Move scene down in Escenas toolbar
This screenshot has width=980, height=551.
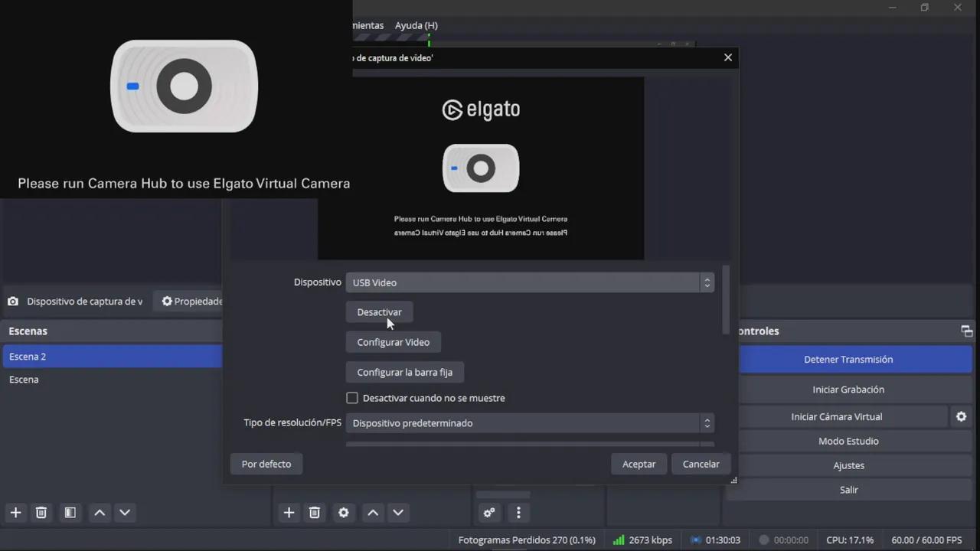pos(126,513)
